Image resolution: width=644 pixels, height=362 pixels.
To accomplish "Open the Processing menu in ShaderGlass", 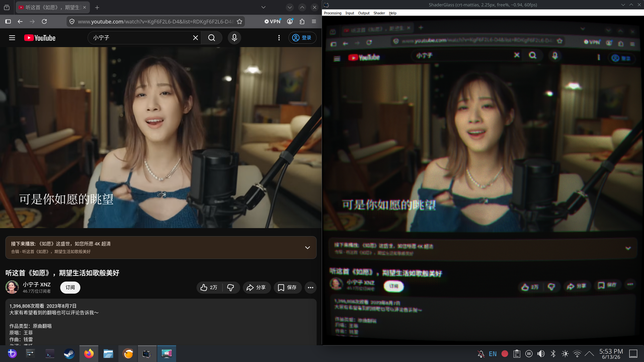I will pyautogui.click(x=333, y=13).
